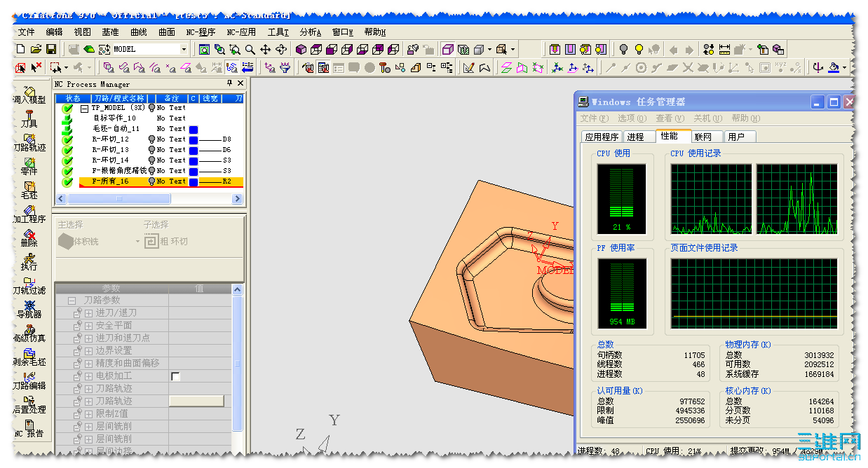This screenshot has width=868, height=468.
Task: Open the NC 报告 (report) tool
Action: click(29, 429)
